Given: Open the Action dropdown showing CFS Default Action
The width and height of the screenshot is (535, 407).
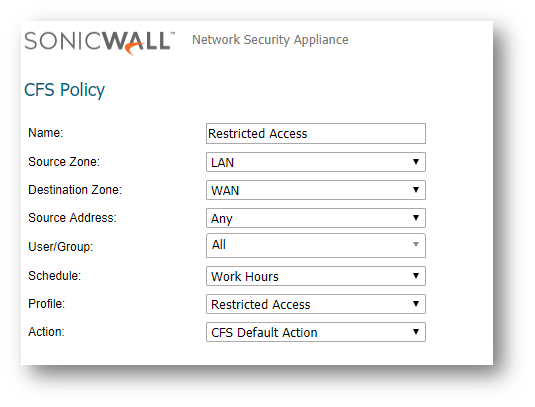Looking at the screenshot, I should pos(316,332).
